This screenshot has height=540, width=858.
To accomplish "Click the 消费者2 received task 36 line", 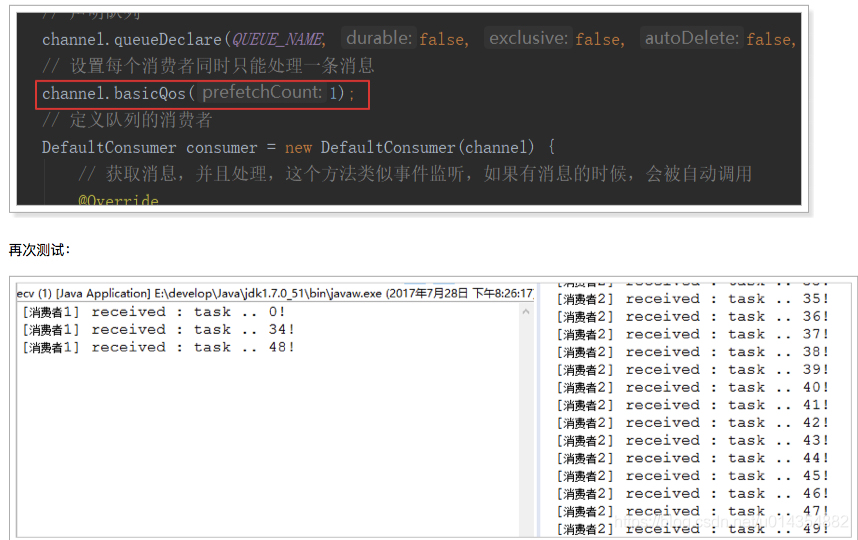I will tap(693, 316).
